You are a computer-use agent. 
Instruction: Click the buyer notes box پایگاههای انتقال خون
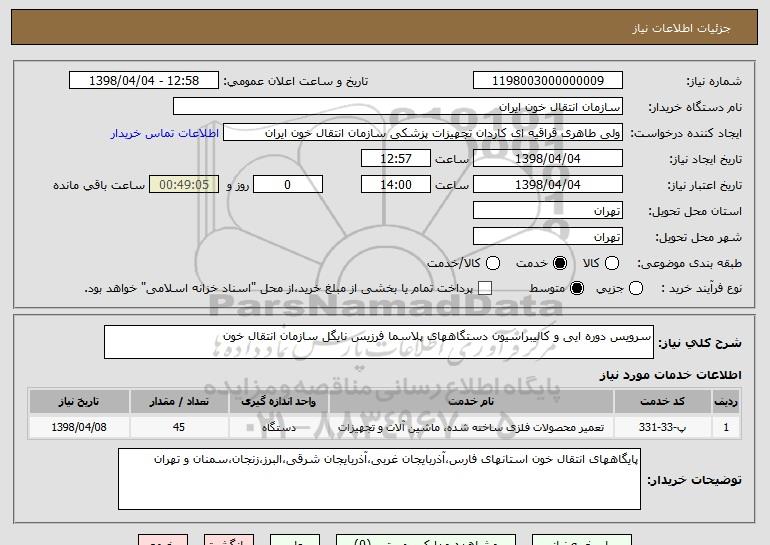tap(379, 479)
